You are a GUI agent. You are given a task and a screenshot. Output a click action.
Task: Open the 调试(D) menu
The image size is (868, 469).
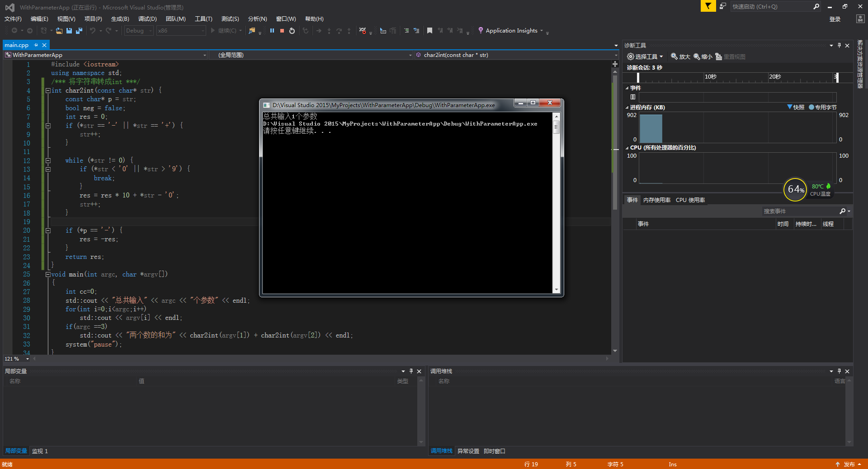tap(147, 19)
